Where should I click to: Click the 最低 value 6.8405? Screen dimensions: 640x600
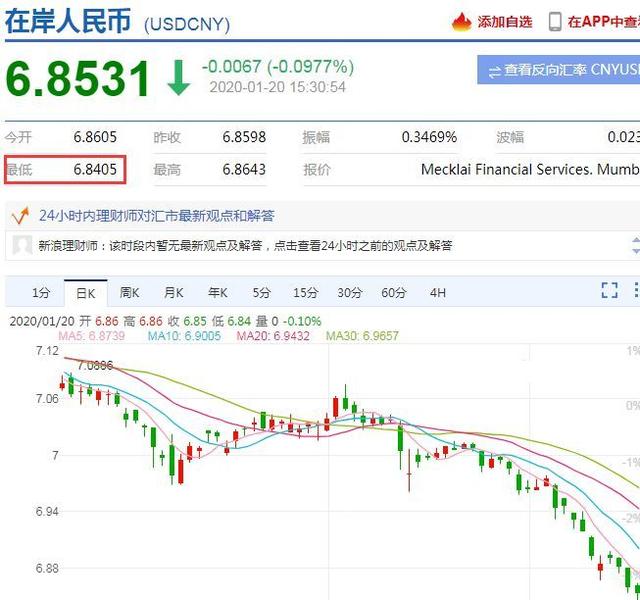[x=95, y=169]
